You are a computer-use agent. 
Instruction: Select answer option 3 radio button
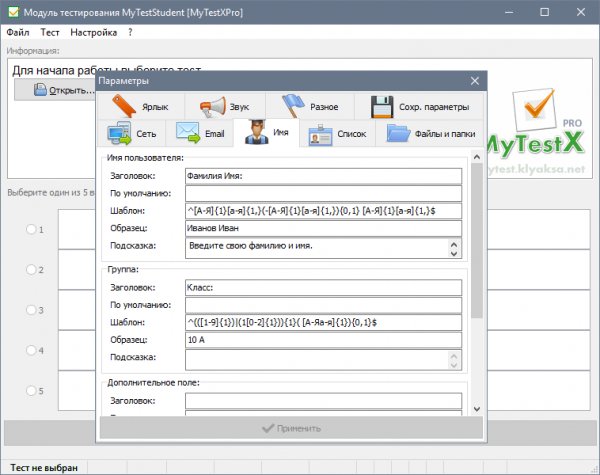tap(31, 310)
